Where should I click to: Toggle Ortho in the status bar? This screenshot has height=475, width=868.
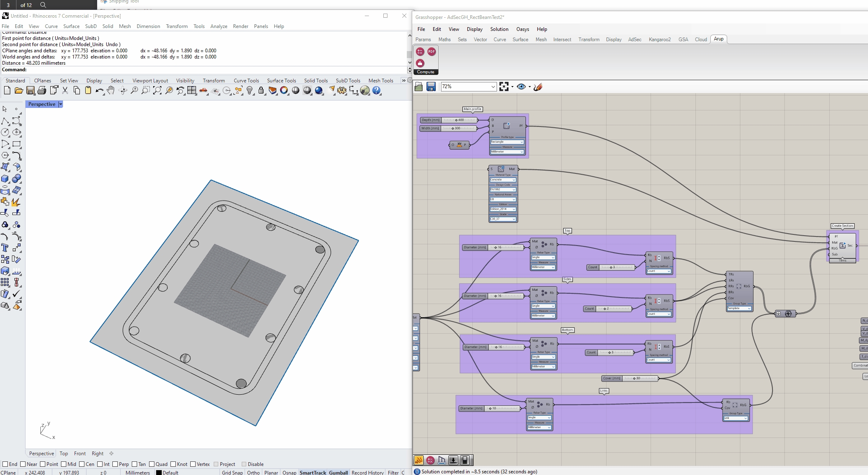pyautogui.click(x=253, y=473)
